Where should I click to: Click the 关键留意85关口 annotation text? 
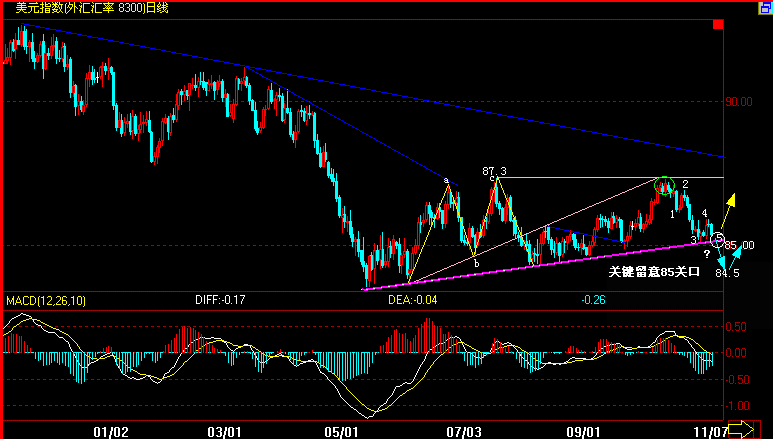654,272
